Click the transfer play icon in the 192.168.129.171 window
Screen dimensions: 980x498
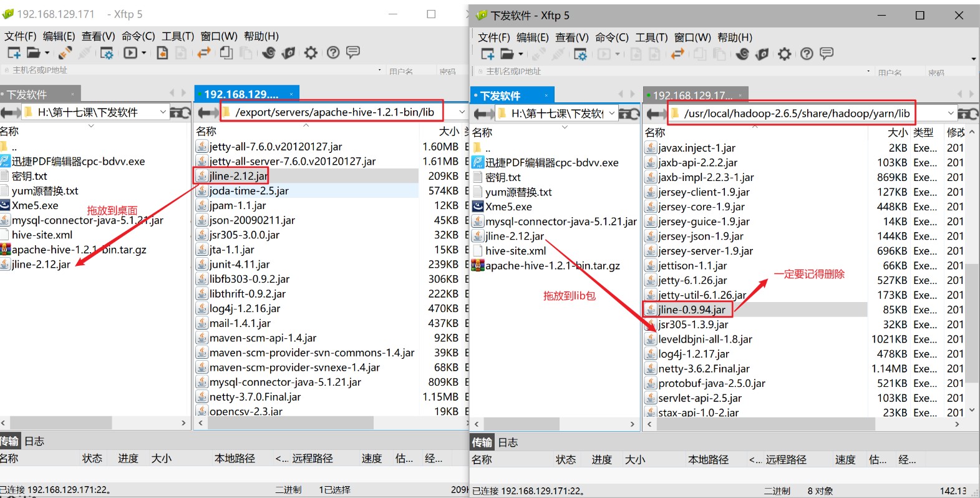click(130, 53)
